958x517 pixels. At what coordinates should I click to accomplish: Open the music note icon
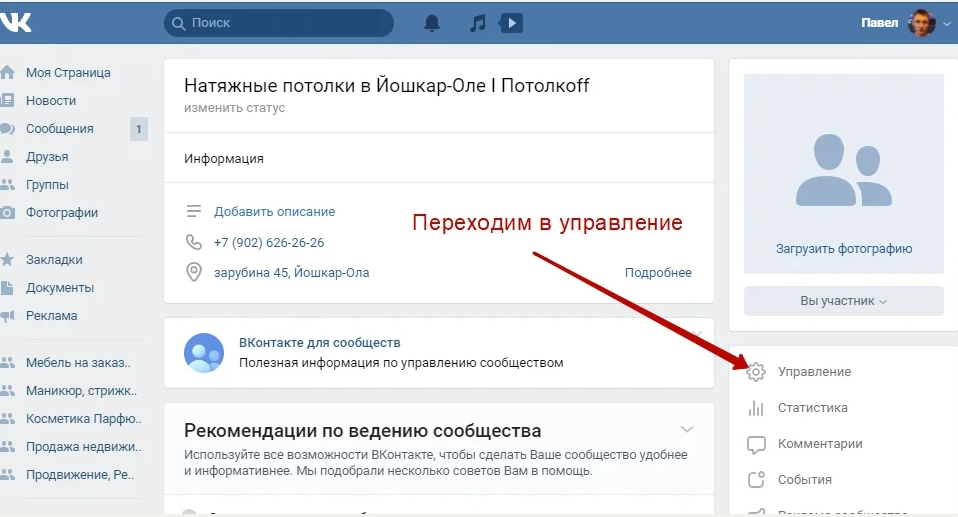(x=477, y=23)
